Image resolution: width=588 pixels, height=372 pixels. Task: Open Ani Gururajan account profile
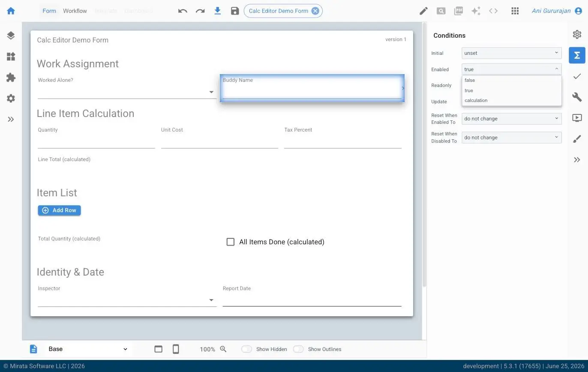click(x=557, y=11)
